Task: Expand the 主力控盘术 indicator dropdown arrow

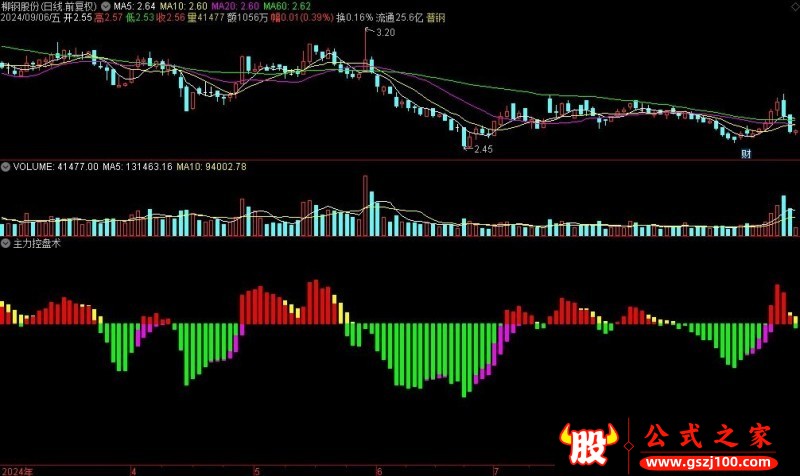Action: click(x=6, y=244)
